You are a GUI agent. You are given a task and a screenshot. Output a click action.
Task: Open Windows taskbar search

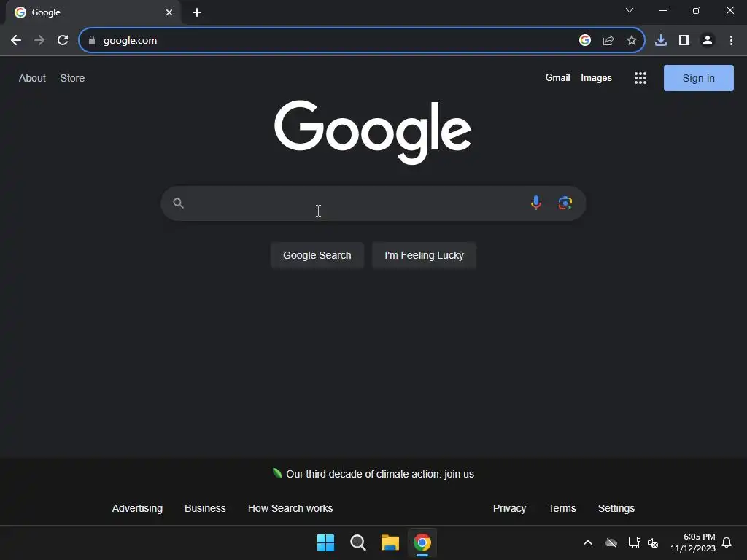[357, 542]
